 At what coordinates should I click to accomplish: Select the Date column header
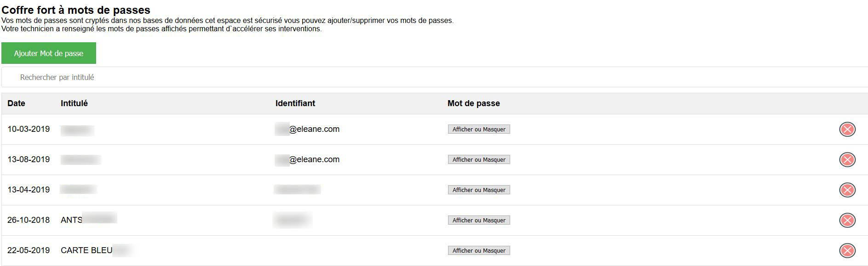pos(16,103)
